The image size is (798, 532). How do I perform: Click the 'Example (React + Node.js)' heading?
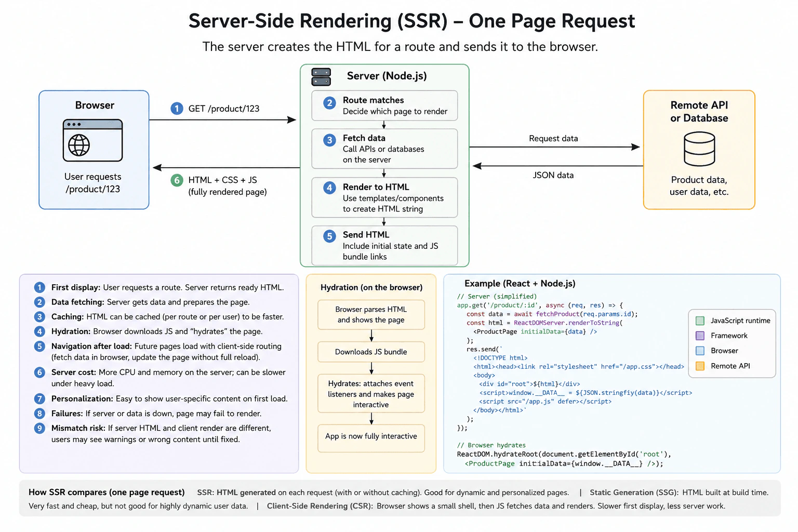[520, 283]
